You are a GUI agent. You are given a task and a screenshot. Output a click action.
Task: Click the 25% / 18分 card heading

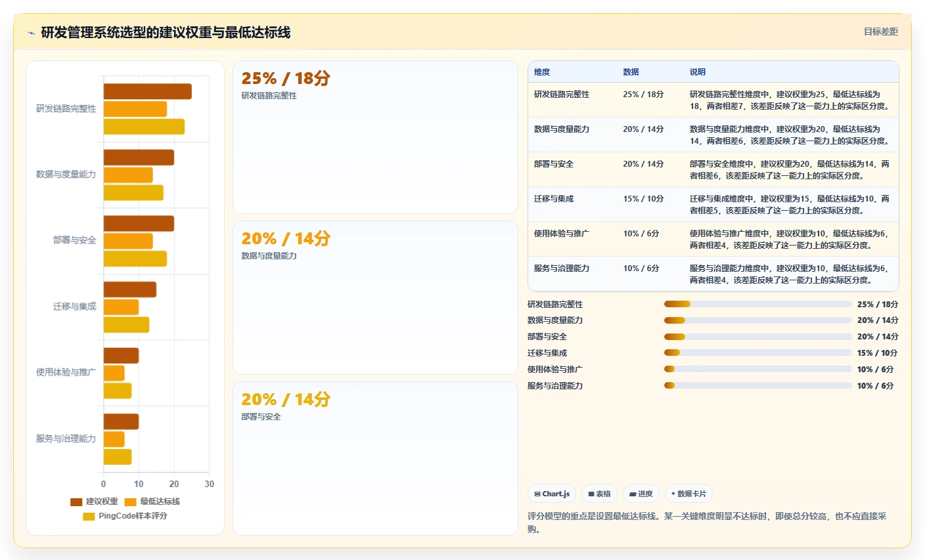(286, 78)
